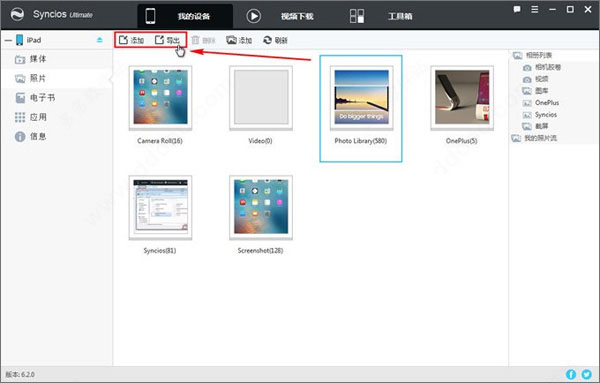600x383 pixels.
Task: Click the Screenshot(128) label
Action: click(x=261, y=251)
